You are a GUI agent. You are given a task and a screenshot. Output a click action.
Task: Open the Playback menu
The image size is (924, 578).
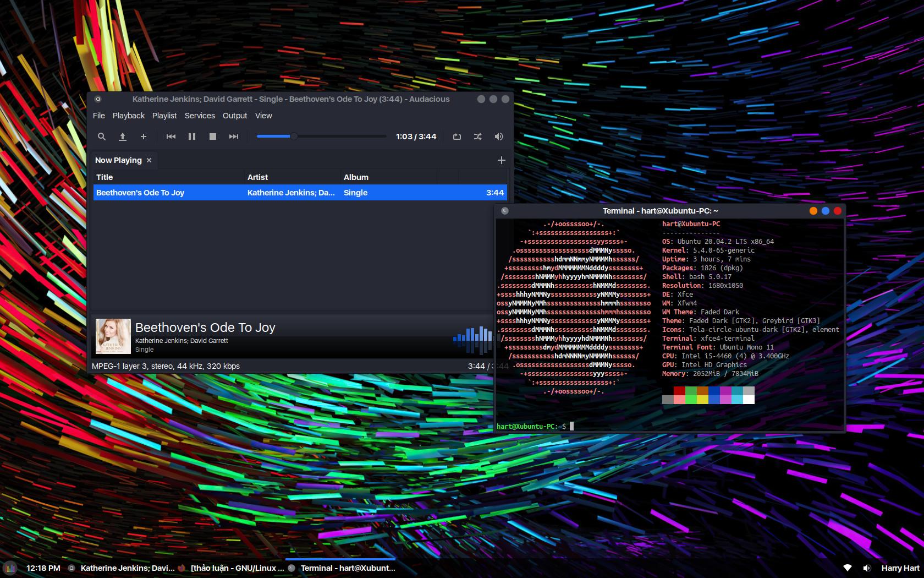129,116
